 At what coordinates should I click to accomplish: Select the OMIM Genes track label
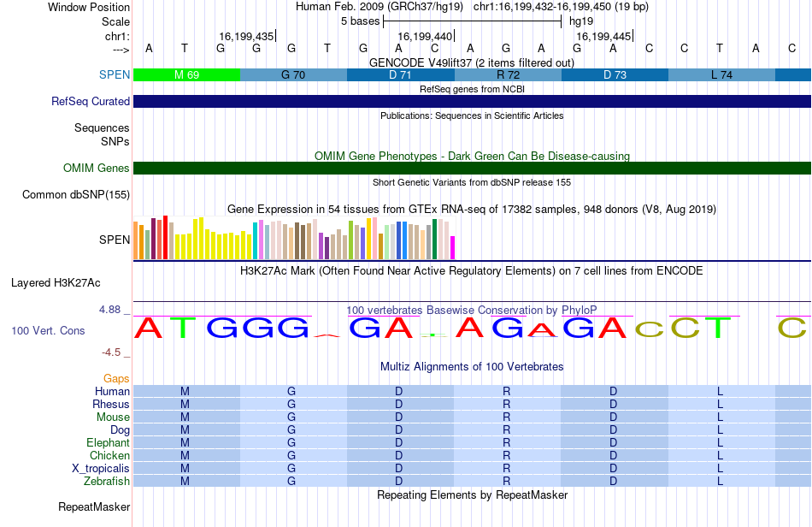(x=97, y=168)
